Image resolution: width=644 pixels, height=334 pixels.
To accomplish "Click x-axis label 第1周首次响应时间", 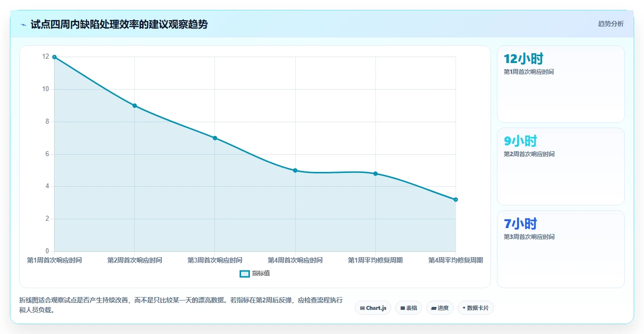I will (54, 260).
